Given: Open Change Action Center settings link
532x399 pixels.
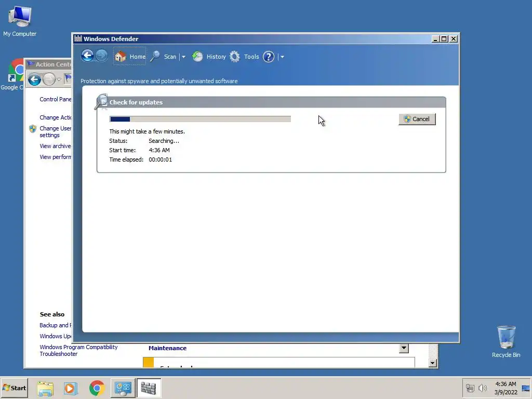Looking at the screenshot, I should (x=55, y=117).
